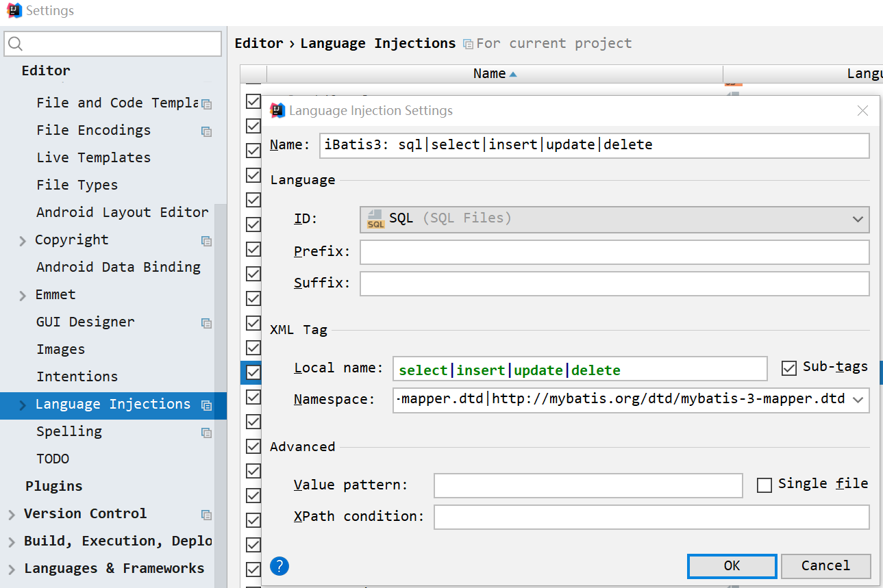Click the search magnifier icon in Settings
This screenshot has height=588, width=883.
pos(16,44)
